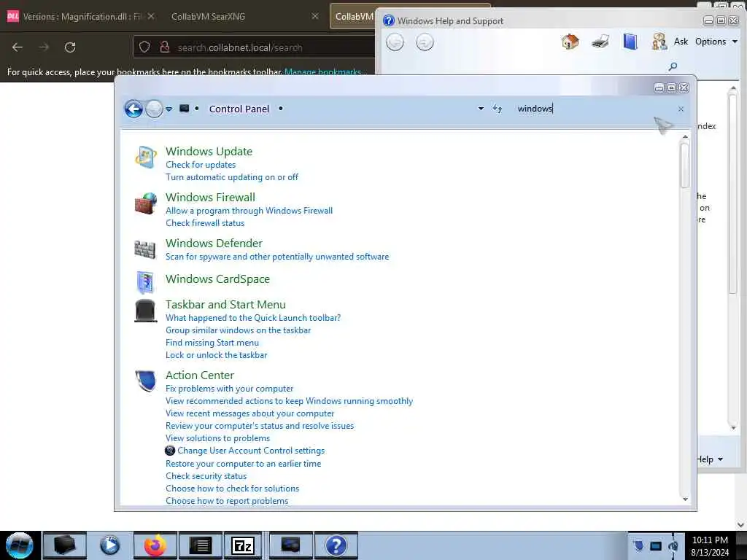Open Windows Media Player taskbar icon
This screenshot has width=747, height=560.
click(110, 545)
